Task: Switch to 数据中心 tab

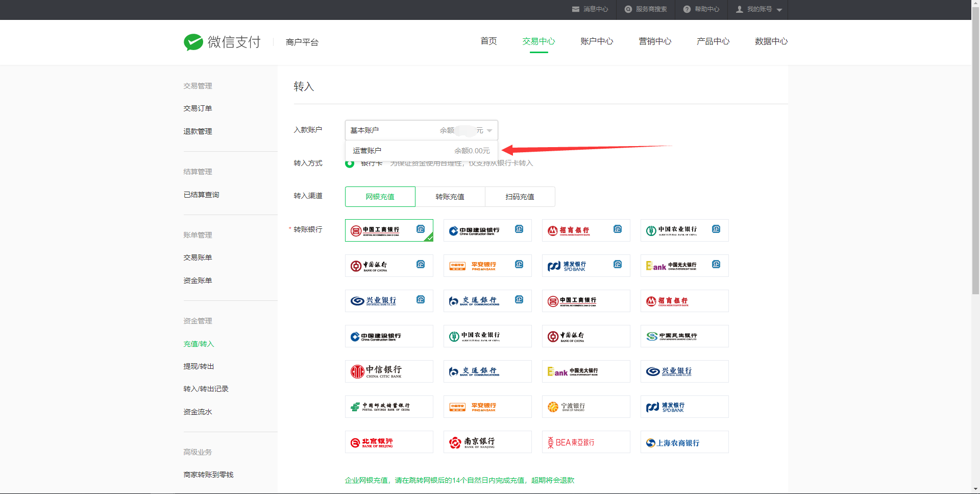Action: point(771,41)
